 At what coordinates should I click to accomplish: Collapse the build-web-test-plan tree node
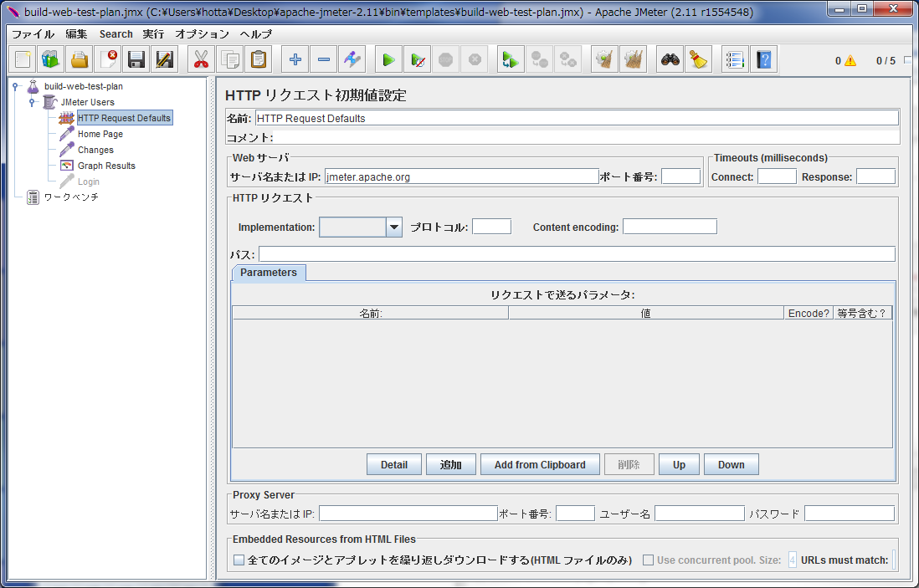coord(15,86)
